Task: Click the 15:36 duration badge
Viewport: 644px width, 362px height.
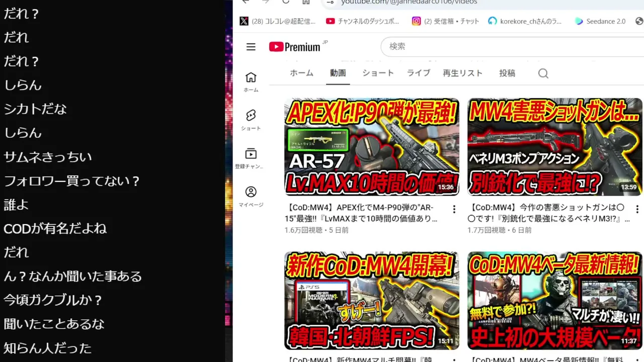Action: (x=446, y=187)
